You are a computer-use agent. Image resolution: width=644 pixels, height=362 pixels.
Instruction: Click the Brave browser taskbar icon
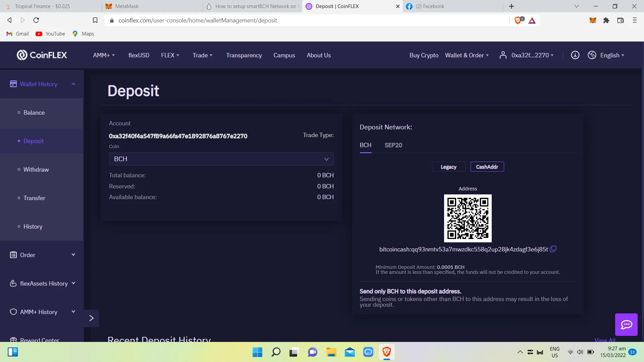tap(386, 352)
